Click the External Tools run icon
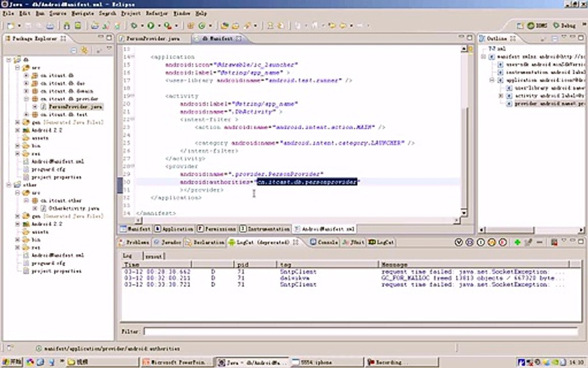 pos(167,26)
